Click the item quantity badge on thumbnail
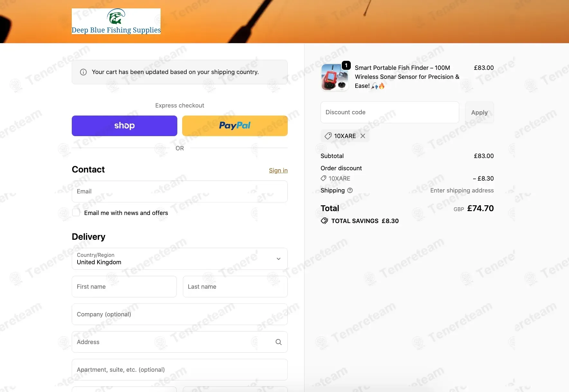Viewport: 569px width, 392px height. coord(346,65)
